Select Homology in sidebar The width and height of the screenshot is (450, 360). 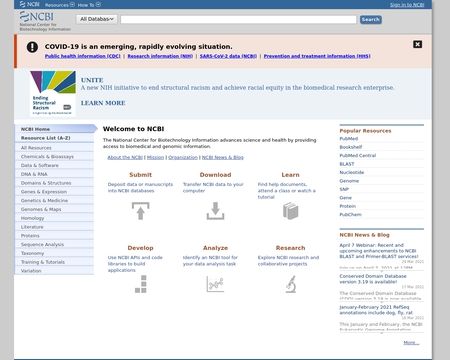(54, 218)
